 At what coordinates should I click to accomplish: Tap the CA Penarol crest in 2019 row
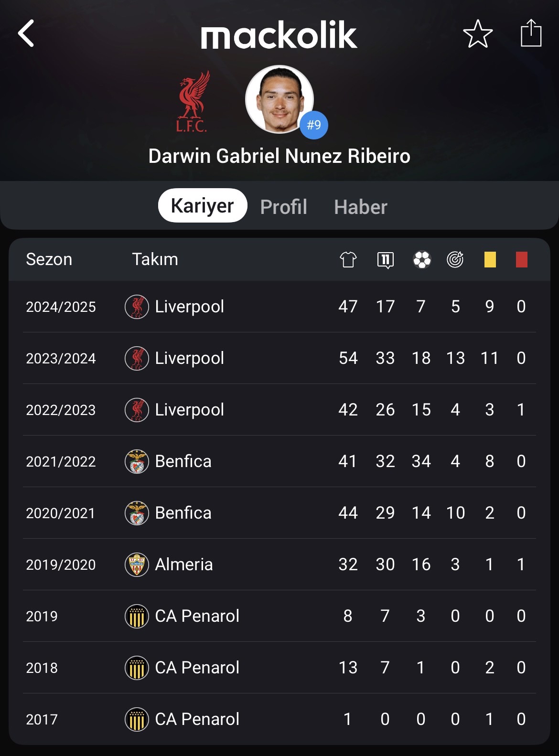[x=137, y=616]
